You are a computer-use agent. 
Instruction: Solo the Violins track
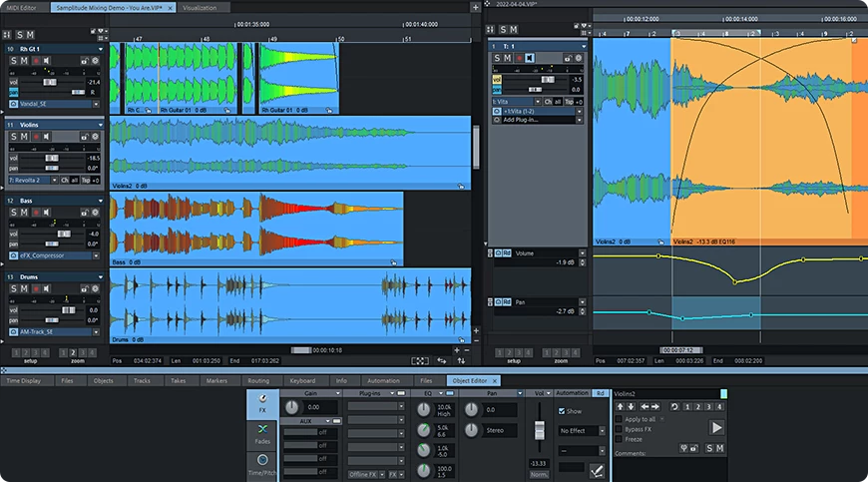[13, 138]
